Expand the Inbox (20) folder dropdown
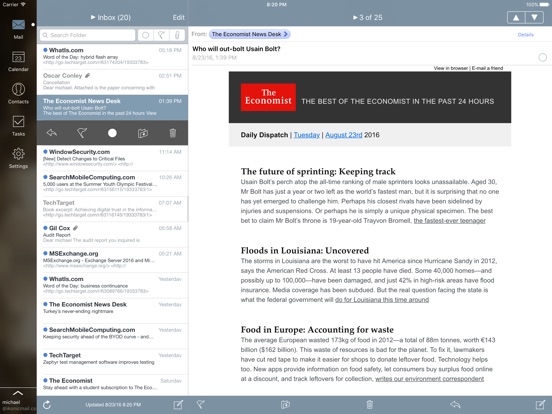 111,17
